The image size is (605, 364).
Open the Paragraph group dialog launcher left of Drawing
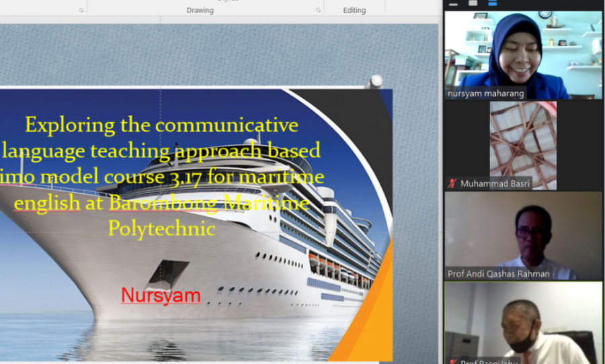[81, 11]
